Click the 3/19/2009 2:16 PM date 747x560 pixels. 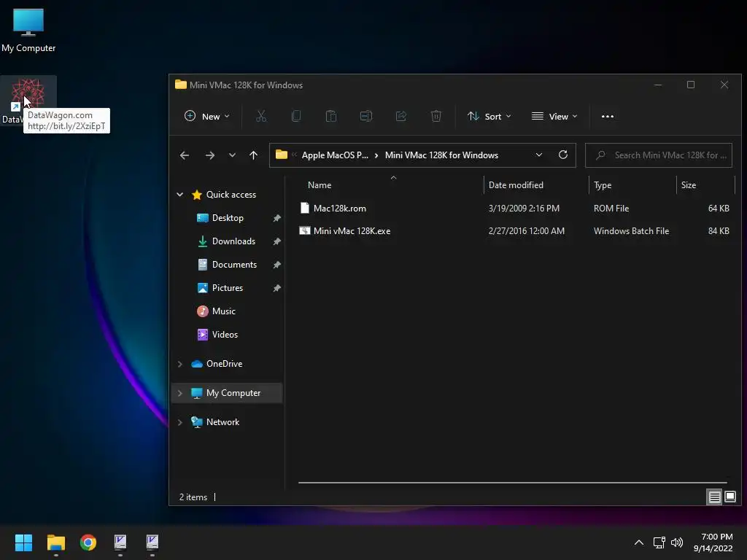[x=524, y=208]
